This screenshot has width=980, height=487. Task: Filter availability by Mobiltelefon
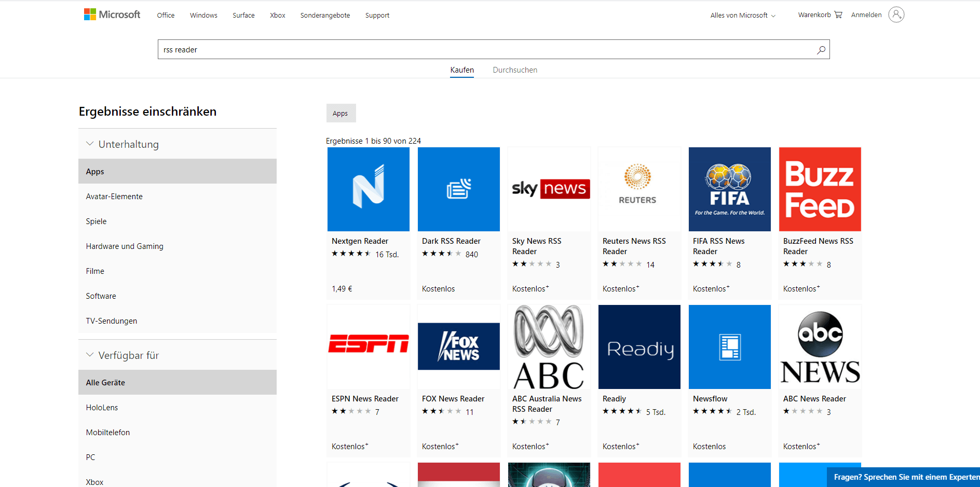click(x=108, y=433)
